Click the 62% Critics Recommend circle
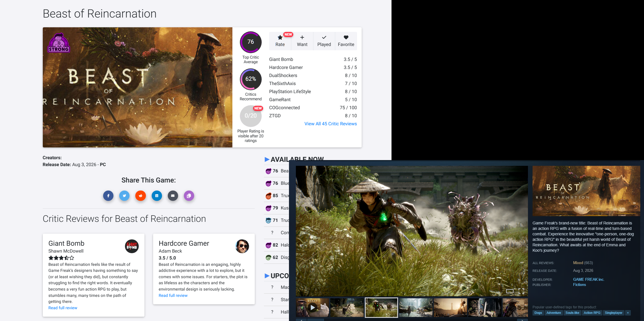This screenshot has width=644, height=321. click(251, 79)
